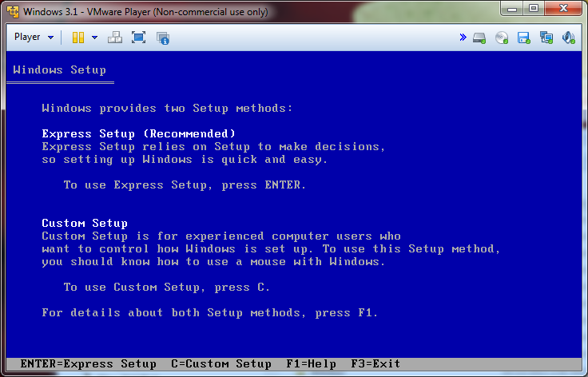Click ENTER=Express Setup in the status bar

tap(88, 363)
